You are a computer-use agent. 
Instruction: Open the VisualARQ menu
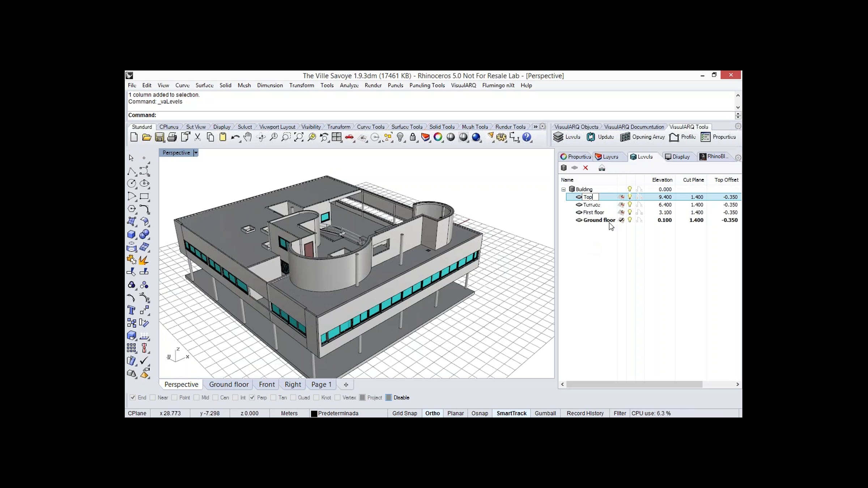[463, 85]
